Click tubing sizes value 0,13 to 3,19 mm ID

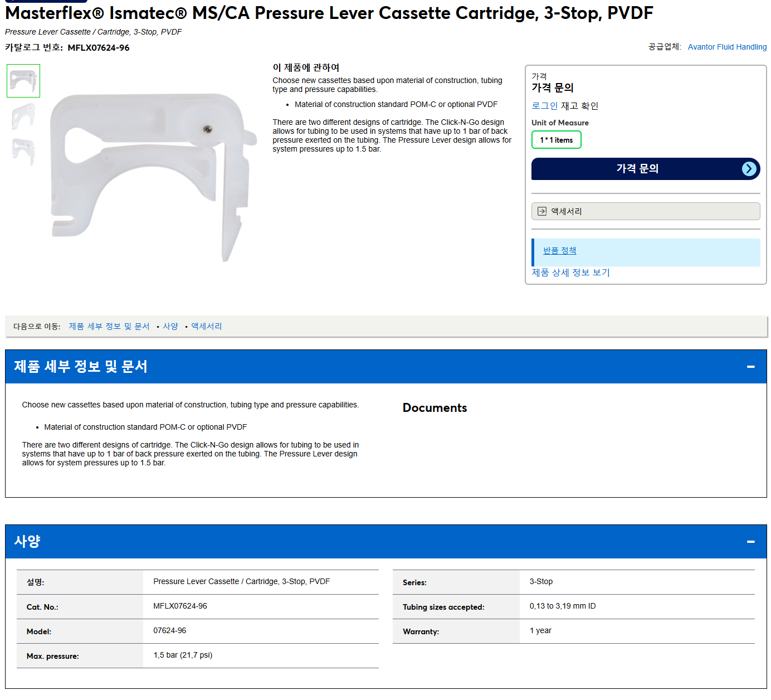pos(563,606)
